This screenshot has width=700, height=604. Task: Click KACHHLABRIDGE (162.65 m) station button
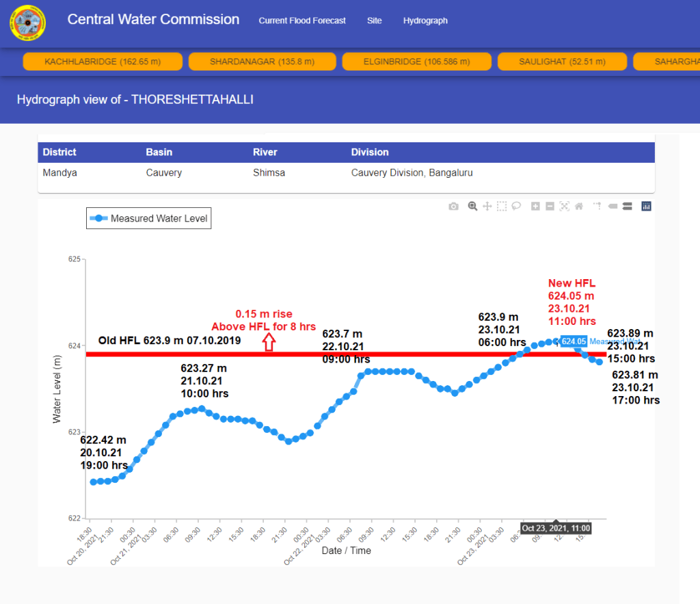click(103, 62)
